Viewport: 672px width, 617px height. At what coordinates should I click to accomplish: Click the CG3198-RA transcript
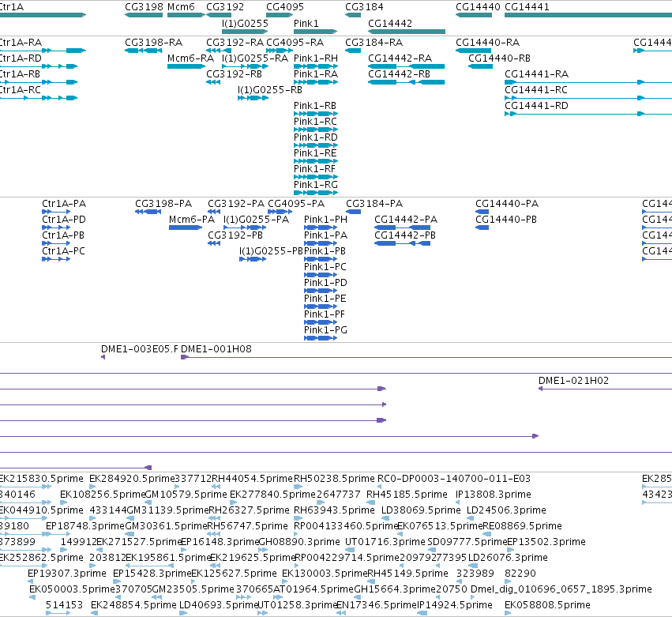pos(144,51)
